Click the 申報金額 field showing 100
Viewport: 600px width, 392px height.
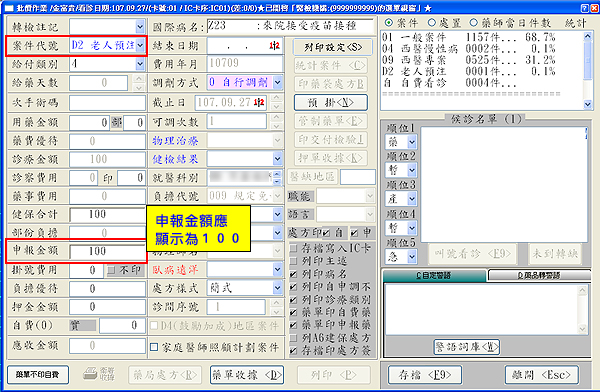pos(108,251)
